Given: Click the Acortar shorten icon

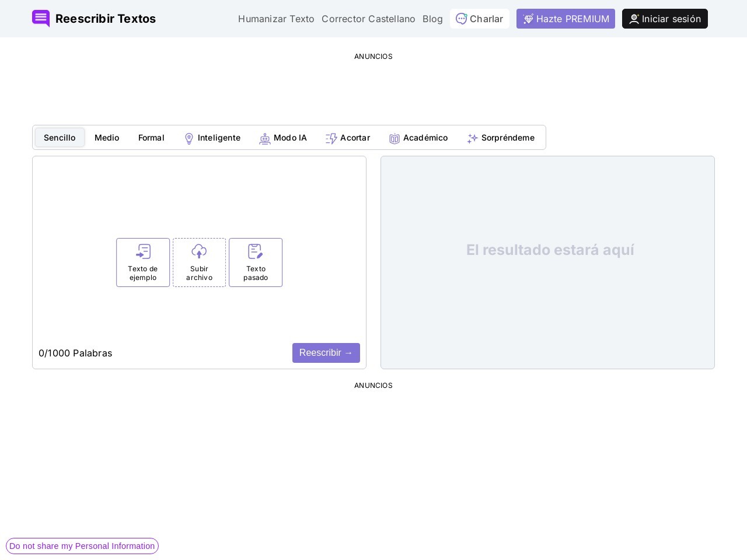Looking at the screenshot, I should [331, 138].
